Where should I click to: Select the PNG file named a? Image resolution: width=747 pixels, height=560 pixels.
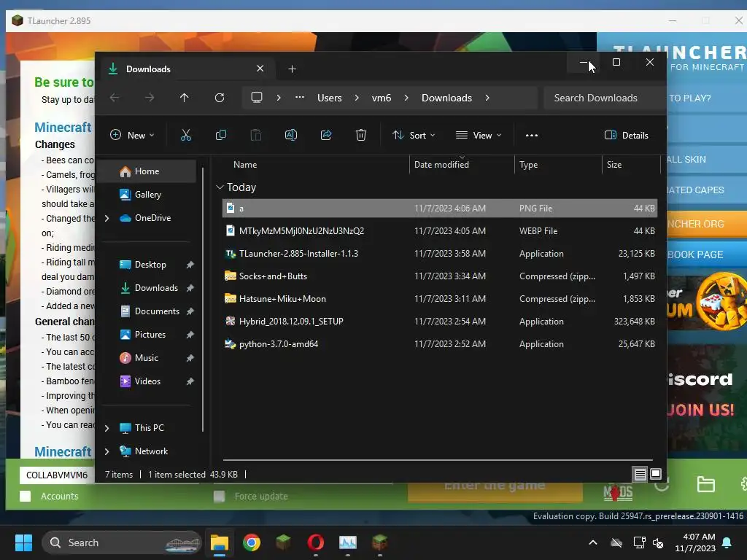tap(440, 209)
